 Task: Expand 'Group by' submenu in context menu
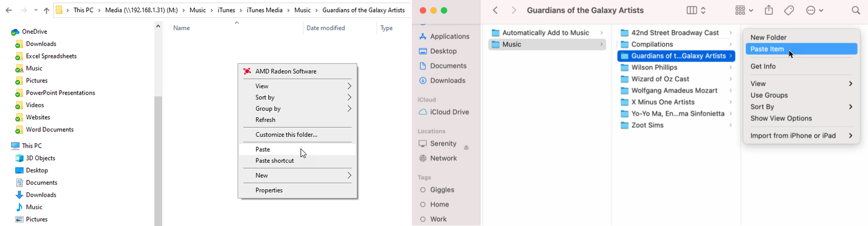pos(298,109)
